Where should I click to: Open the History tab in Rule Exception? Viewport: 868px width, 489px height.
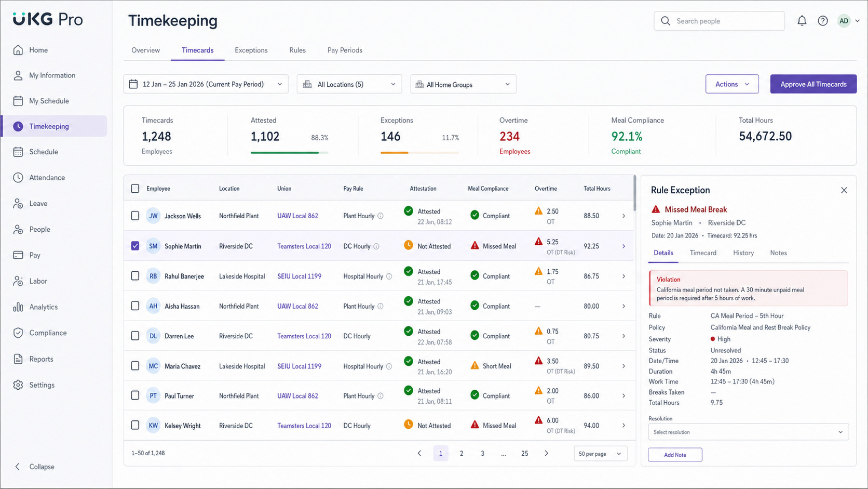click(743, 253)
